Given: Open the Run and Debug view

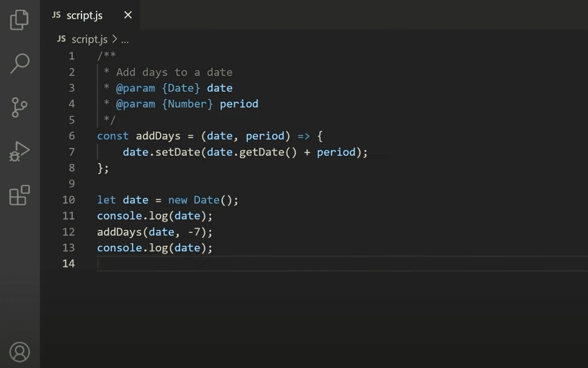Looking at the screenshot, I should point(19,151).
